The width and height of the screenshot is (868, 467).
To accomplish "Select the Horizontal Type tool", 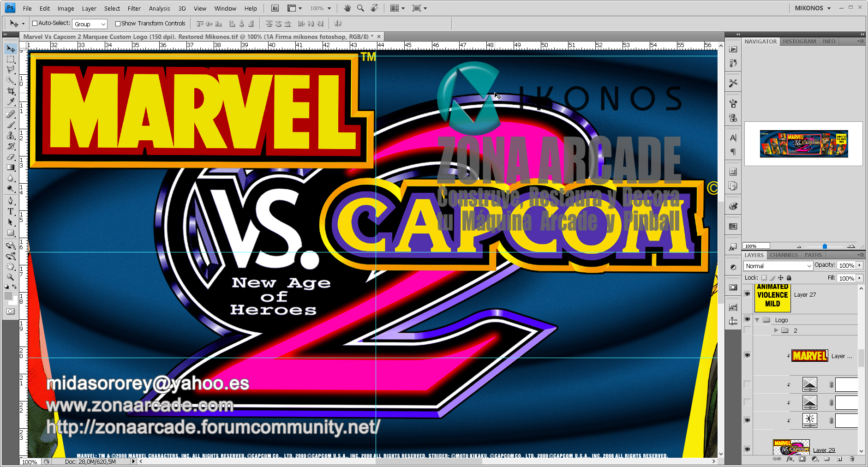I will point(11,211).
